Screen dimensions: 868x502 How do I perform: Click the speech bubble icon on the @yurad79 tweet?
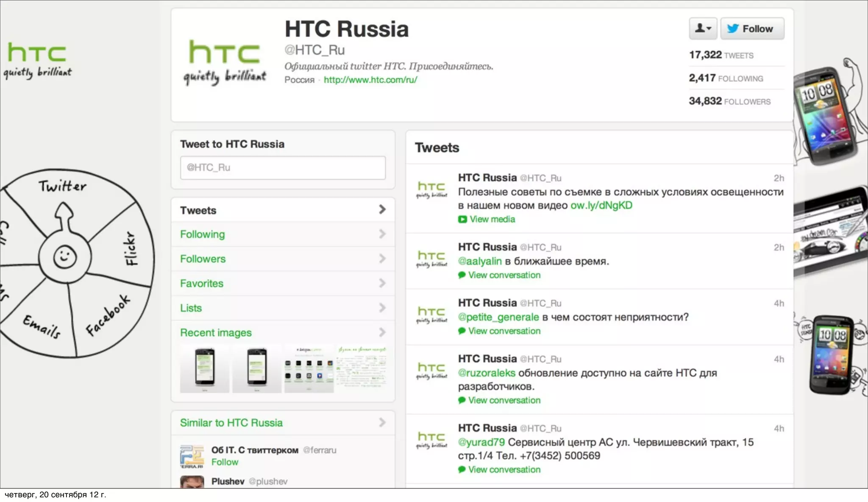point(462,470)
